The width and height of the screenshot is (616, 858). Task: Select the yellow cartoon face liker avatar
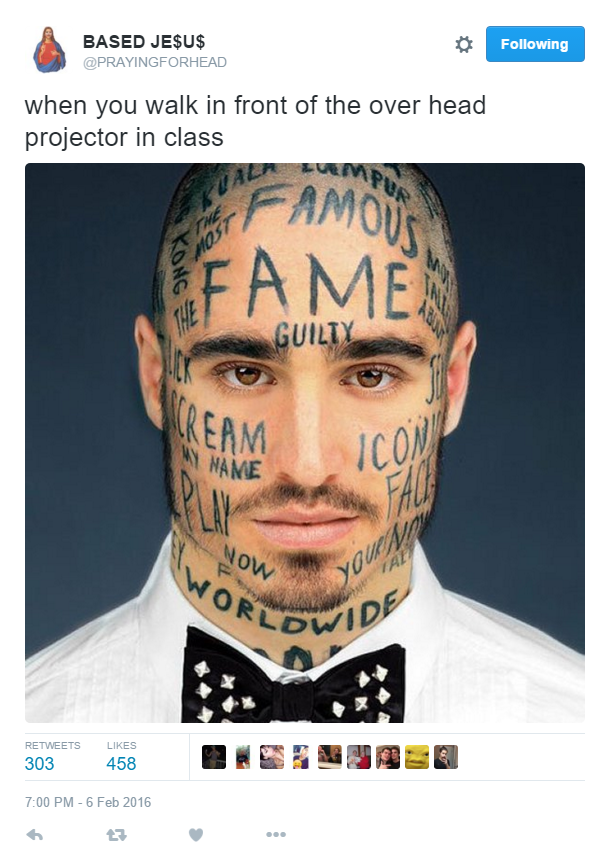(x=417, y=757)
